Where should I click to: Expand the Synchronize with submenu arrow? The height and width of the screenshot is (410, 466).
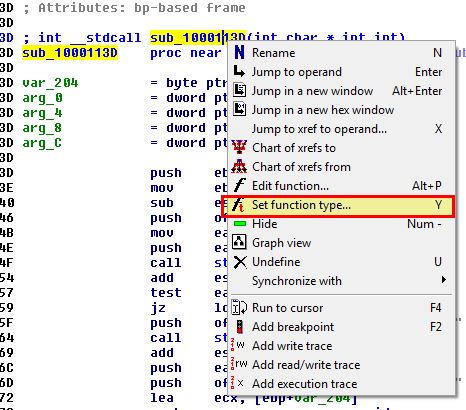coord(443,280)
